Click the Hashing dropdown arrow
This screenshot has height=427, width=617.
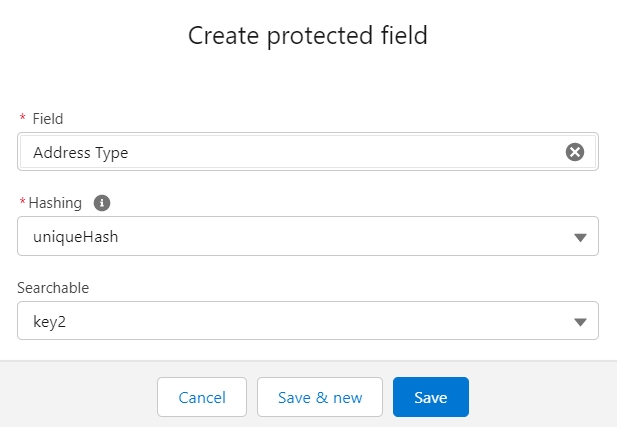[x=579, y=237]
